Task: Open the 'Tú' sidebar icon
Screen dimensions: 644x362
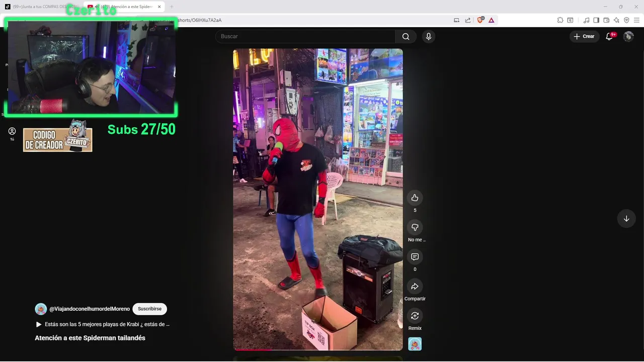Action: 12,134
